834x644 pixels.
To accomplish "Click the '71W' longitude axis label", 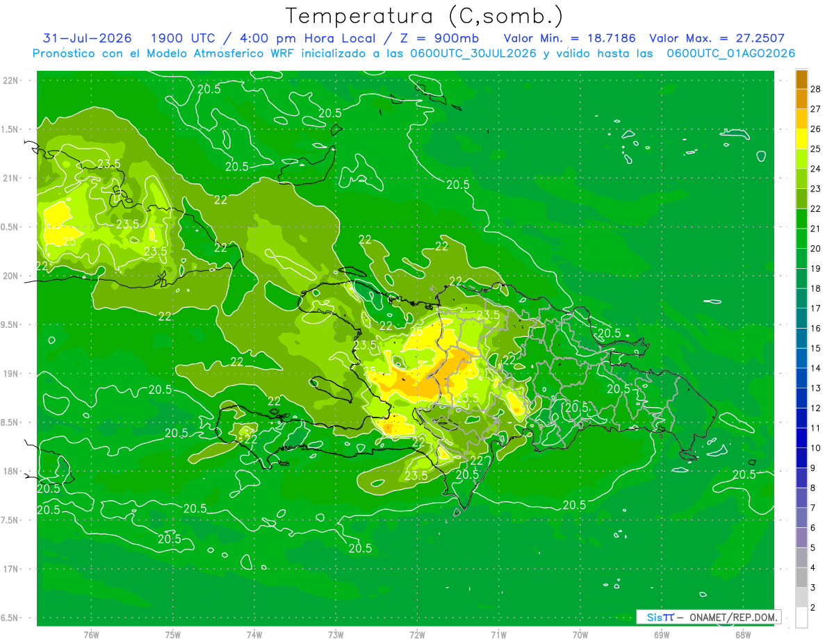I will click(498, 634).
